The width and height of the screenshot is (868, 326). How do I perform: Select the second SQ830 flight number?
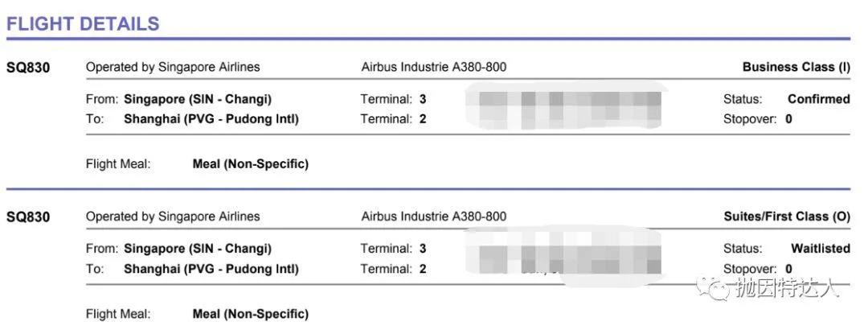pyautogui.click(x=28, y=217)
